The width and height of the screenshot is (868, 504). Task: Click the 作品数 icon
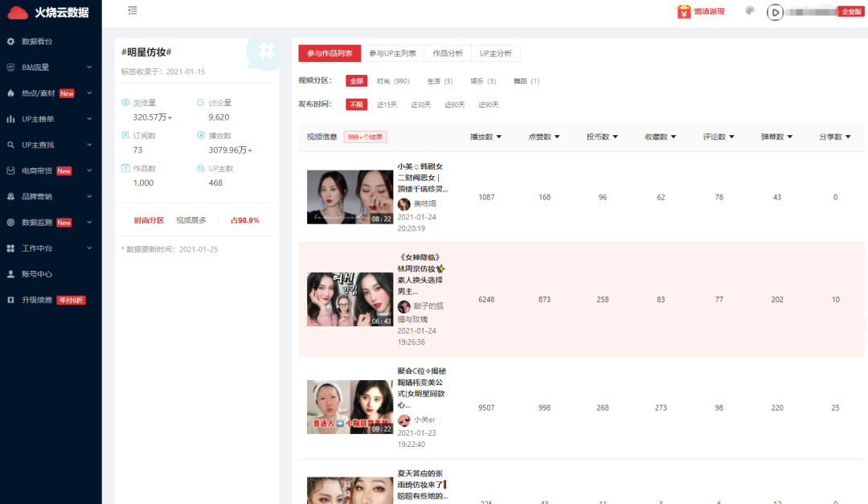pos(125,168)
